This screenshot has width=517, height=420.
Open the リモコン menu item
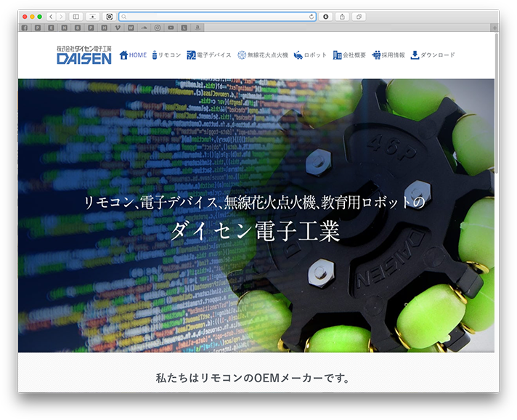tap(169, 55)
